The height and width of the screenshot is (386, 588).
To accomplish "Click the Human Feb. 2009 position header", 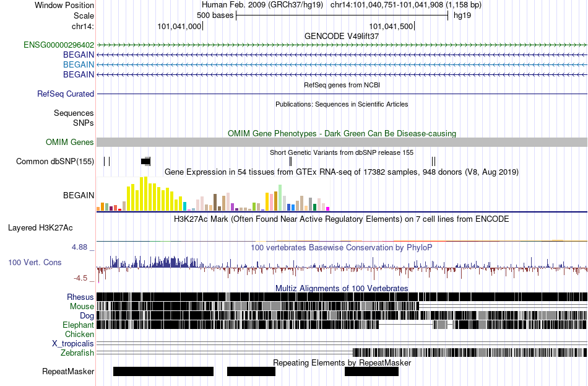I will coord(342,5).
